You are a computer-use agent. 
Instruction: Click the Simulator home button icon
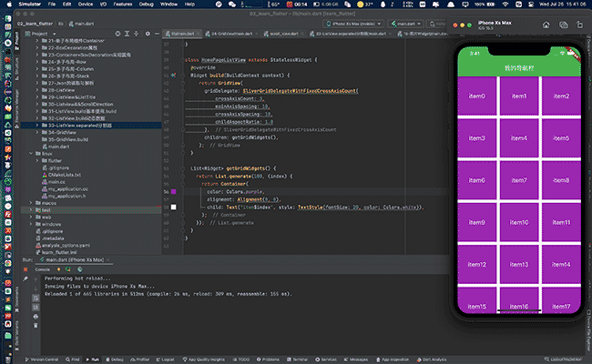[546, 25]
